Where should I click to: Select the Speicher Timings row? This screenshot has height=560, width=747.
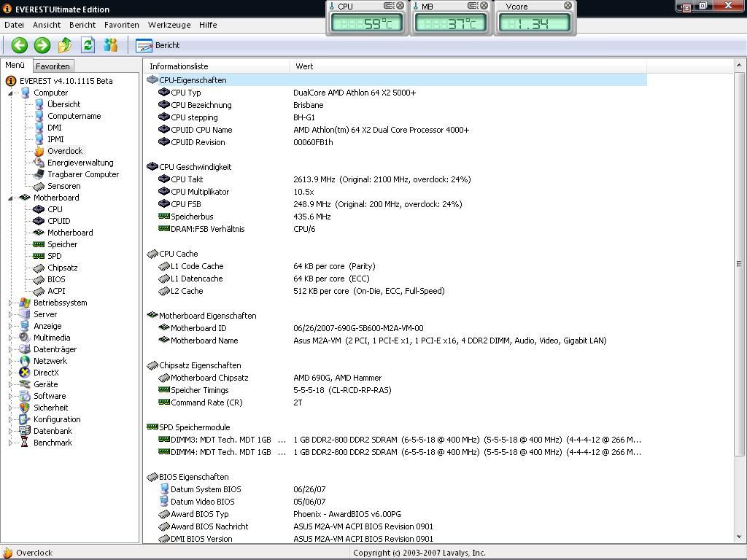point(396,390)
